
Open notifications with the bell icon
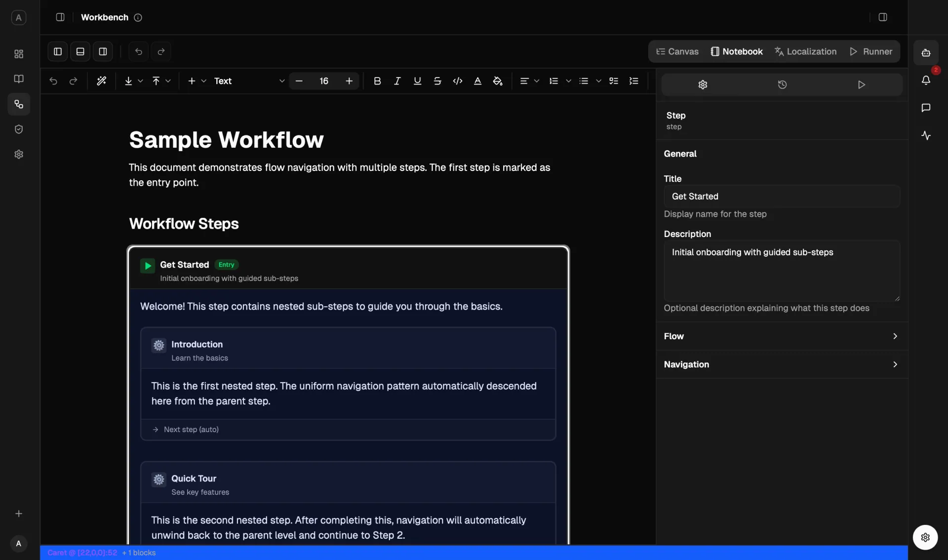click(x=926, y=80)
